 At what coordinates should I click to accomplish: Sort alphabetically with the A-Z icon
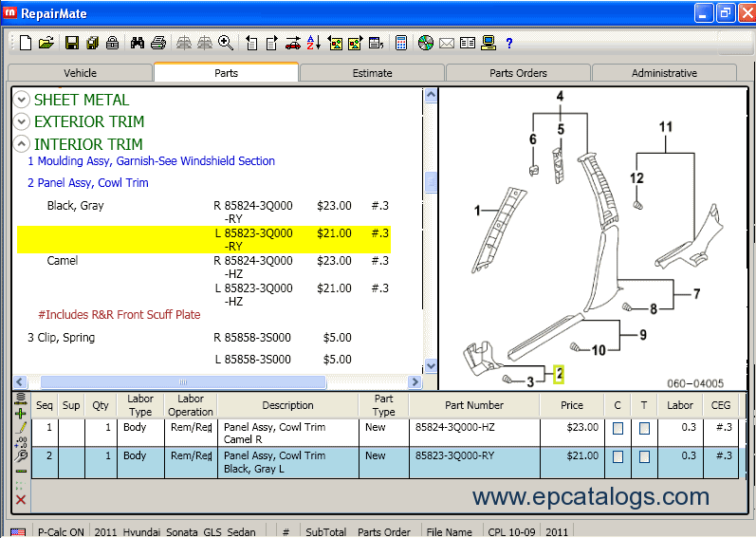[313, 43]
